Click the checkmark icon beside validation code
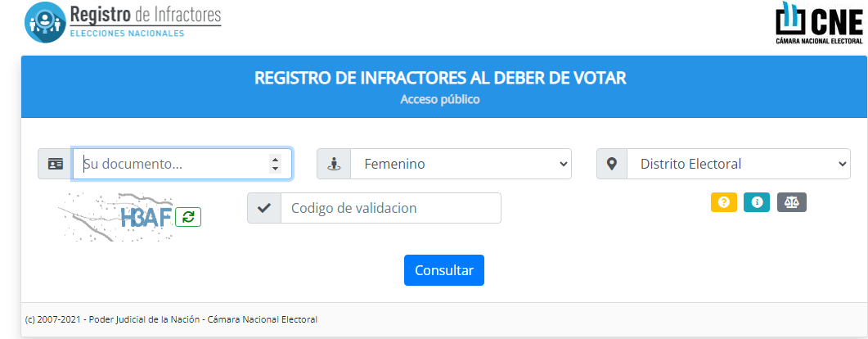 264,208
